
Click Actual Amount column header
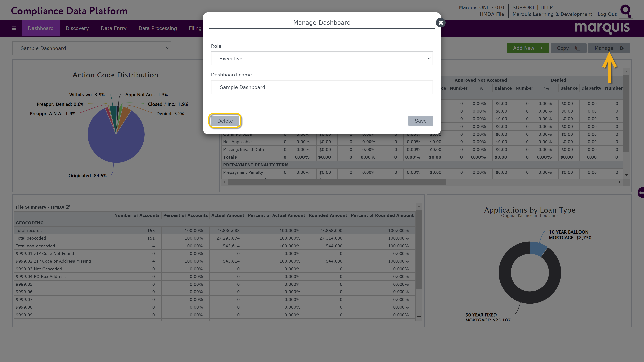tap(228, 215)
